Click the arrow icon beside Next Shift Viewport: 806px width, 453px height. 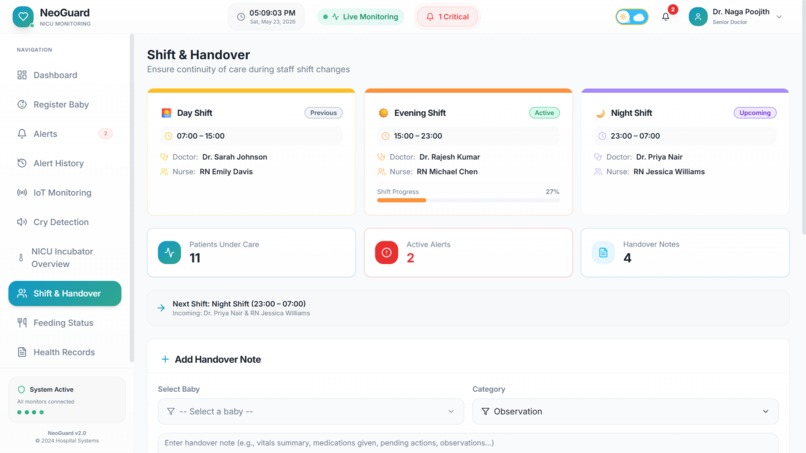(161, 308)
